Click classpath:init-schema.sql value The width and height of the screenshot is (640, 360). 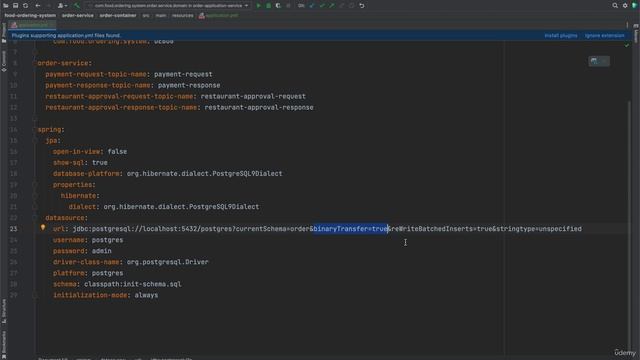(133, 284)
